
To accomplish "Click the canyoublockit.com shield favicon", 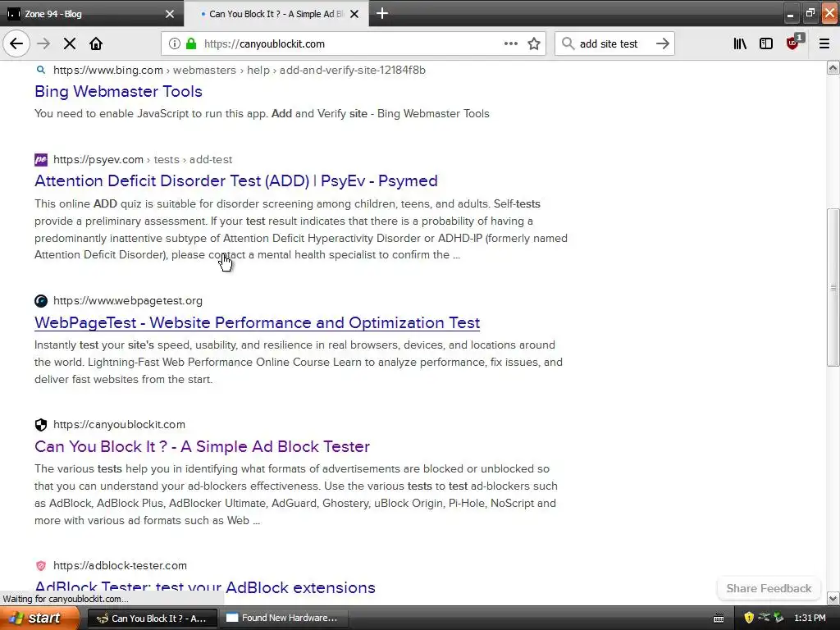I will pos(41,425).
